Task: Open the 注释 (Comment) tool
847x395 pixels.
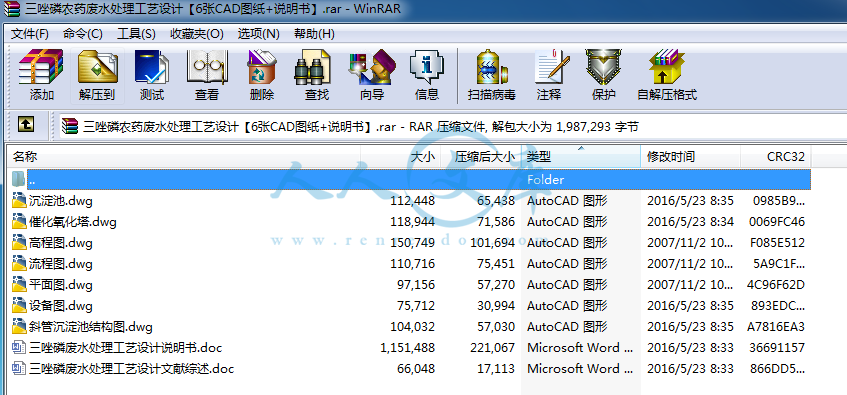Action: [549, 75]
